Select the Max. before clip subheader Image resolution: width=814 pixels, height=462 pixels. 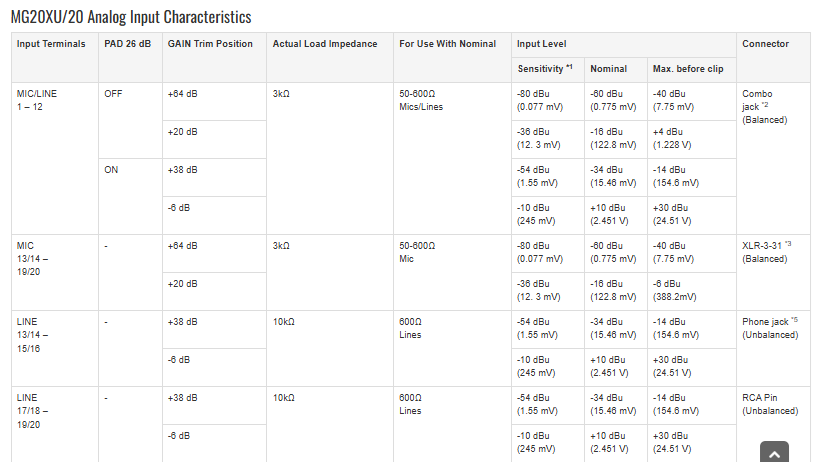click(691, 70)
